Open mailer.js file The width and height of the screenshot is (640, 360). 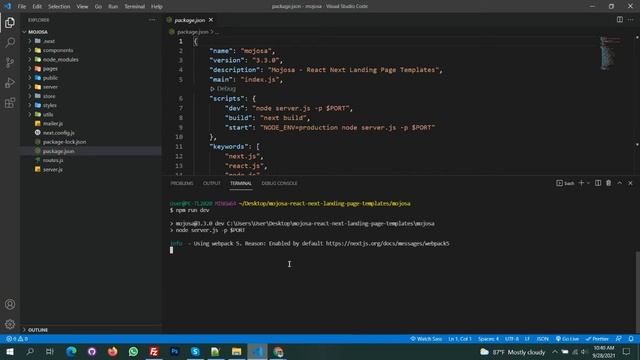coord(53,124)
